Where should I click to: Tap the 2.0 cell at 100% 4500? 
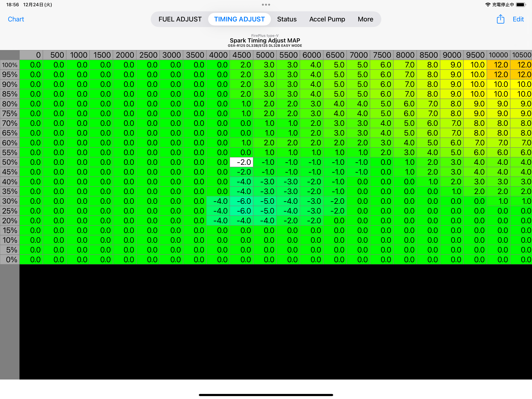241,65
